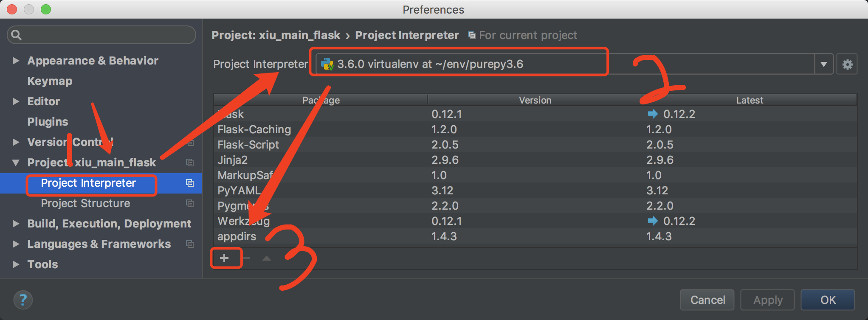The image size is (868, 320).
Task: Select the Flask-Script package row
Action: [x=535, y=145]
